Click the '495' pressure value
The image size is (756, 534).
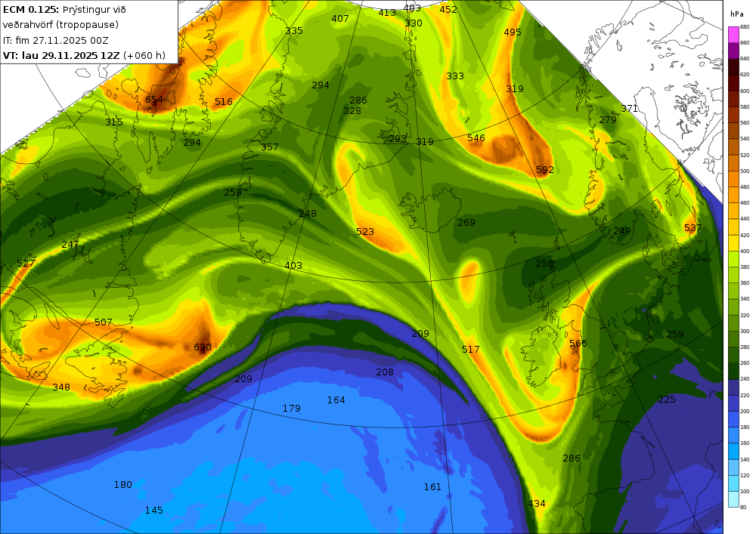click(513, 32)
